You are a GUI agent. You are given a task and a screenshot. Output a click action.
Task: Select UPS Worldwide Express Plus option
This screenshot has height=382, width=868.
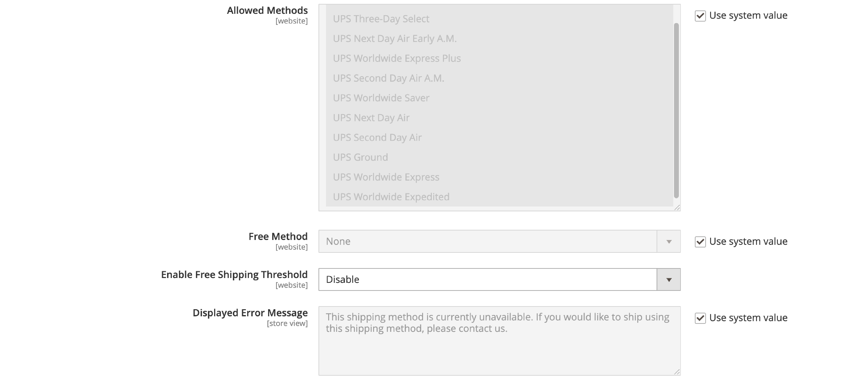(x=499, y=58)
